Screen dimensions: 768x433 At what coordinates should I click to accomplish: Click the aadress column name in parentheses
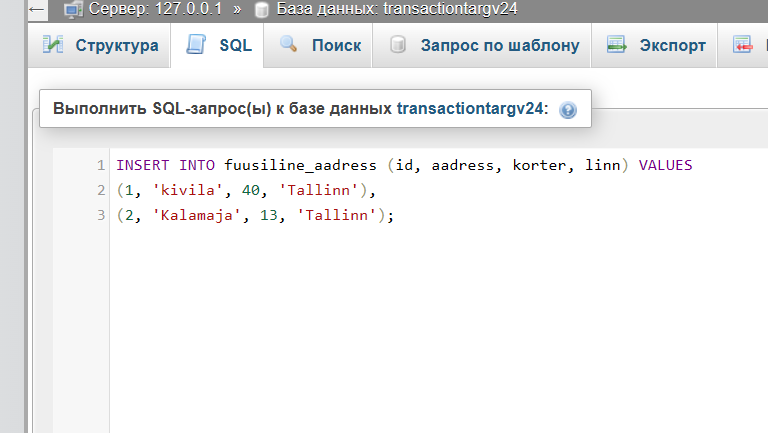(462, 165)
